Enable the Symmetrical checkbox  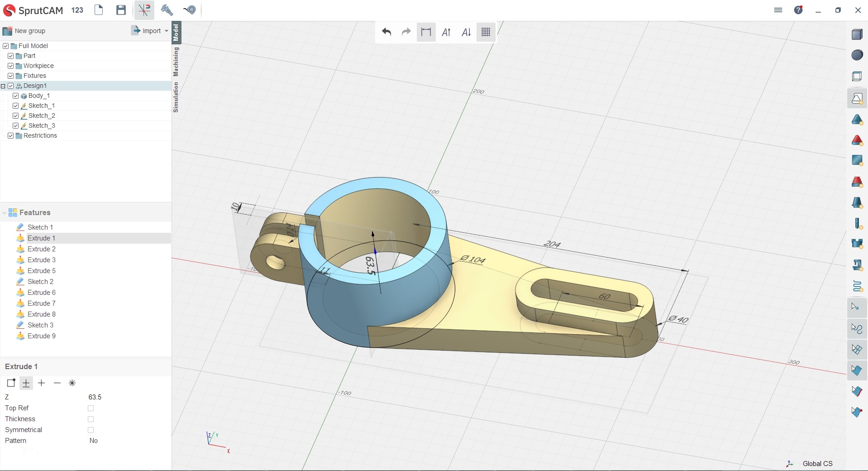[x=91, y=430]
